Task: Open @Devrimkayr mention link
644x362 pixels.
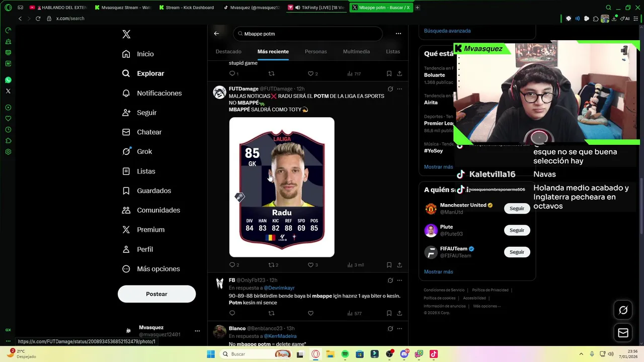Action: pyautogui.click(x=279, y=288)
